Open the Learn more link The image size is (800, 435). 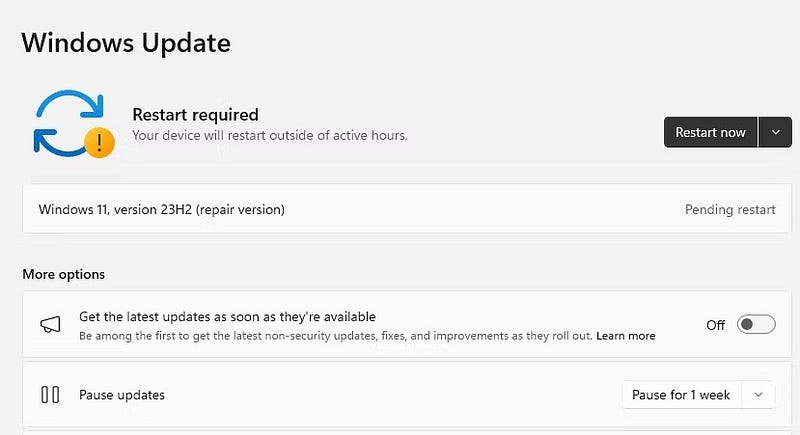click(x=626, y=336)
